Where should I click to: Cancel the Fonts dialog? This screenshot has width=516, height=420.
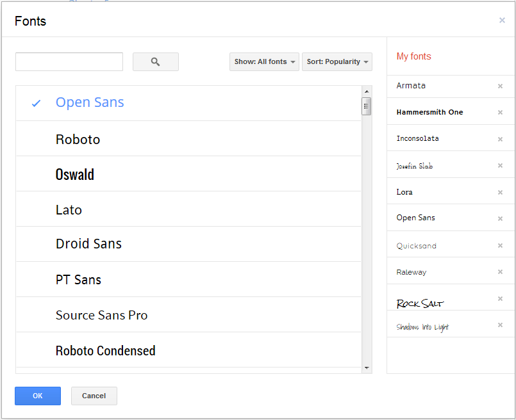tap(94, 396)
